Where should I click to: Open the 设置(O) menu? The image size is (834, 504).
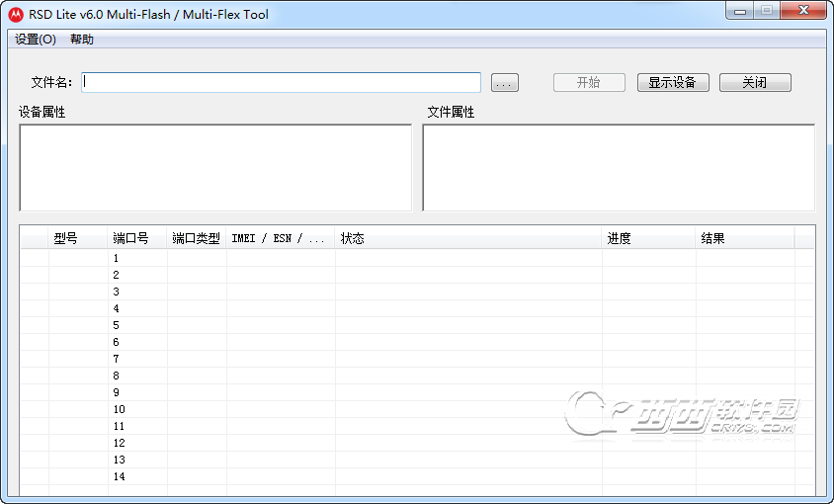[x=36, y=40]
